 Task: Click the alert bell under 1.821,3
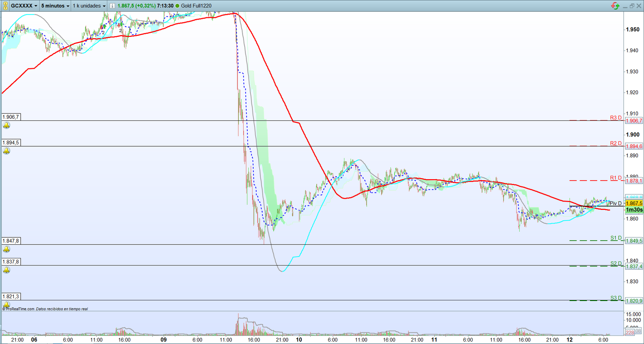6,304
